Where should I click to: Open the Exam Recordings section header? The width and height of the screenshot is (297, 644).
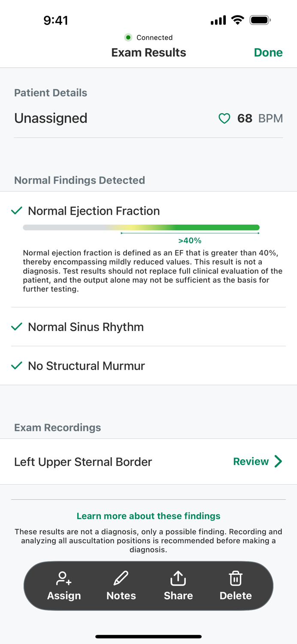(x=57, y=428)
